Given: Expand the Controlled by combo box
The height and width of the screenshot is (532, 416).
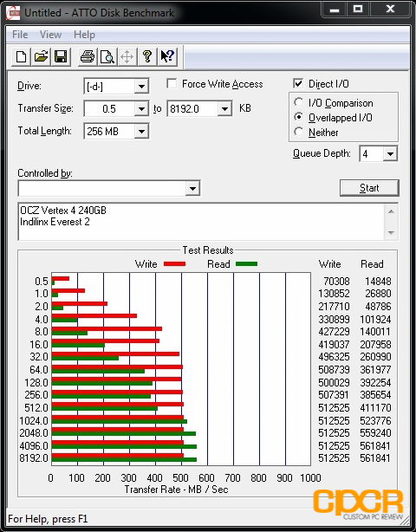Looking at the screenshot, I should coord(192,188).
